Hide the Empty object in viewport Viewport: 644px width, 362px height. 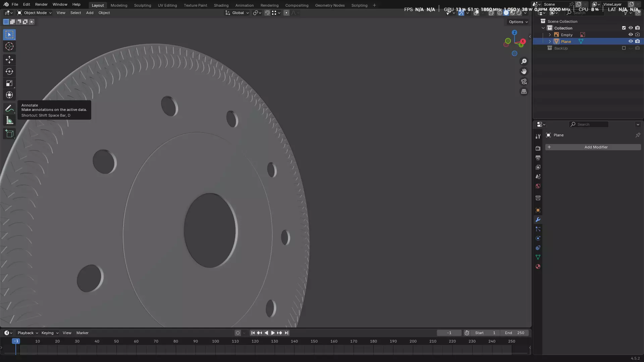(x=631, y=35)
